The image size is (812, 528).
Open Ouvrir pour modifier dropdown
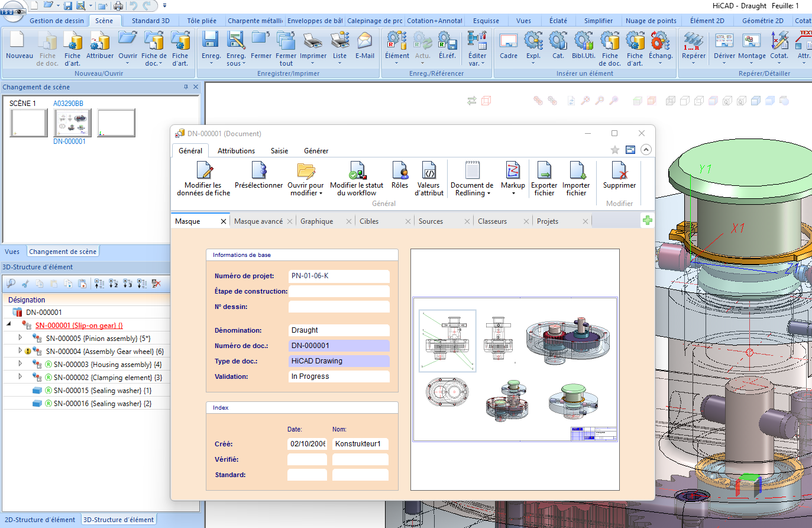coord(321,194)
